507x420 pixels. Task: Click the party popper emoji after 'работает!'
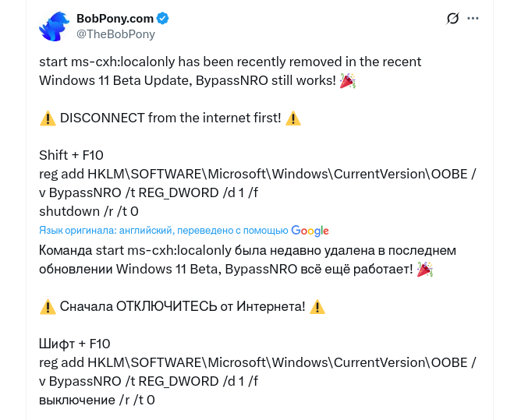click(x=424, y=269)
